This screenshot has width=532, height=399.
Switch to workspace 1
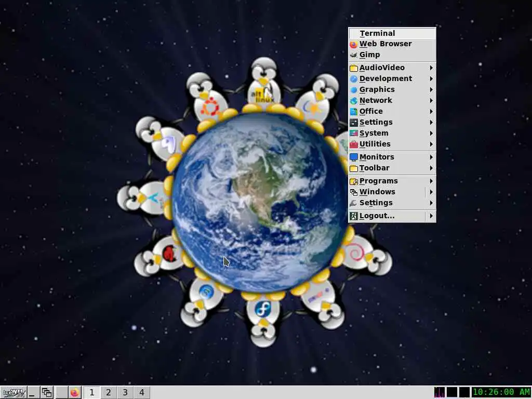point(91,393)
